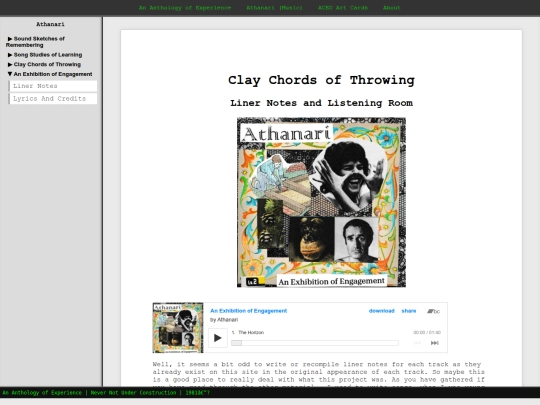Play The Horizon track in player
The height and width of the screenshot is (405, 540).
(x=218, y=338)
